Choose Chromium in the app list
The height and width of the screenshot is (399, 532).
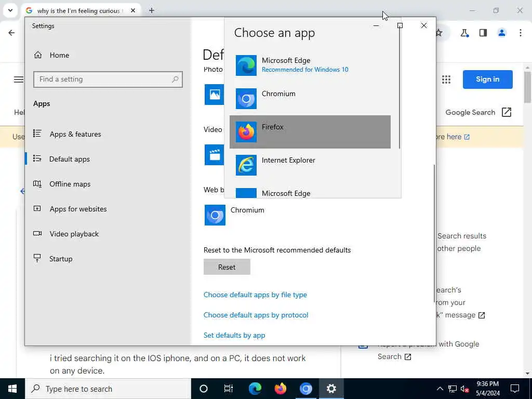point(310,99)
